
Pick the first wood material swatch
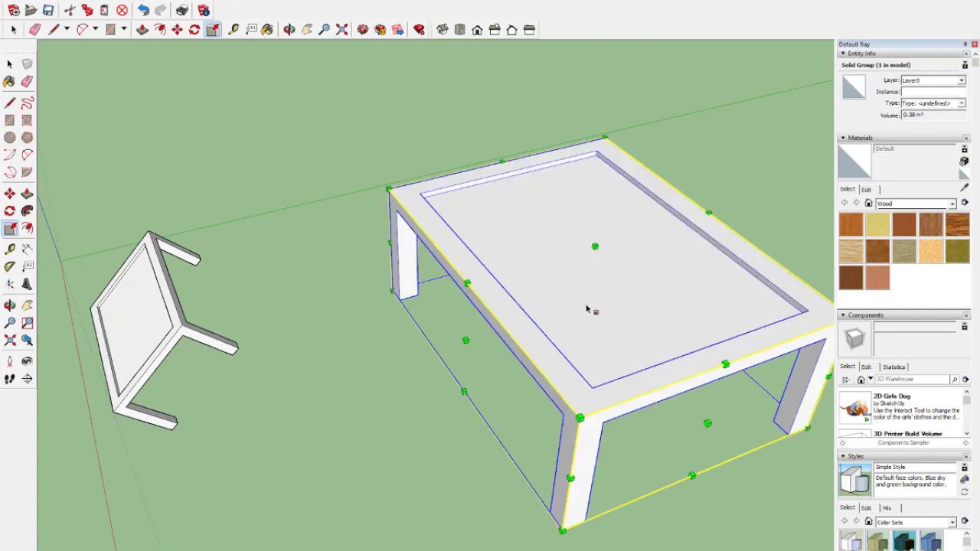tap(851, 225)
